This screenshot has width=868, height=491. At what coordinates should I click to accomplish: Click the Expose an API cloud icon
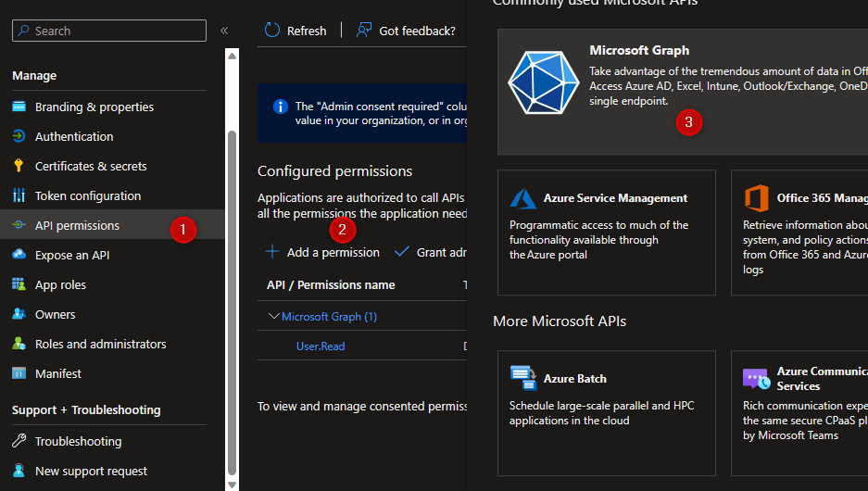coord(19,254)
